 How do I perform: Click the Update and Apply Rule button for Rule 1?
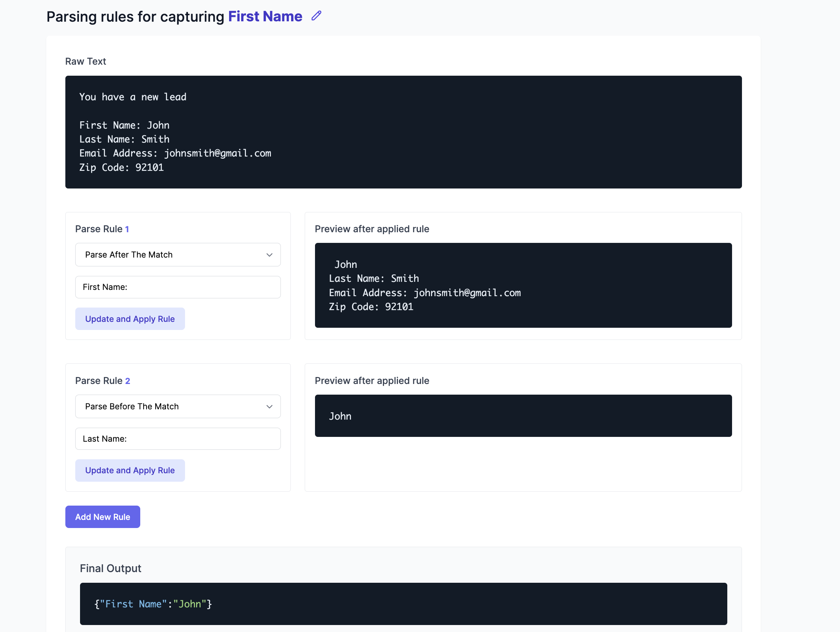[x=130, y=319]
